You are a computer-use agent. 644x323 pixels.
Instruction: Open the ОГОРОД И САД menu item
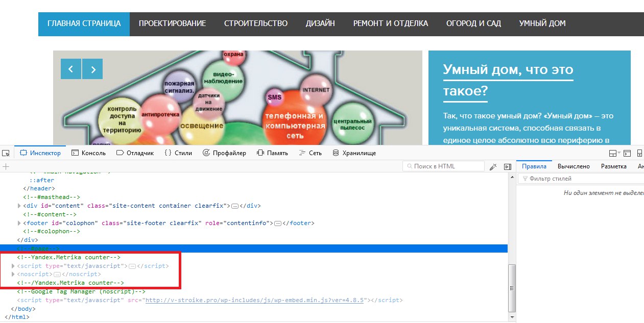pyautogui.click(x=473, y=23)
